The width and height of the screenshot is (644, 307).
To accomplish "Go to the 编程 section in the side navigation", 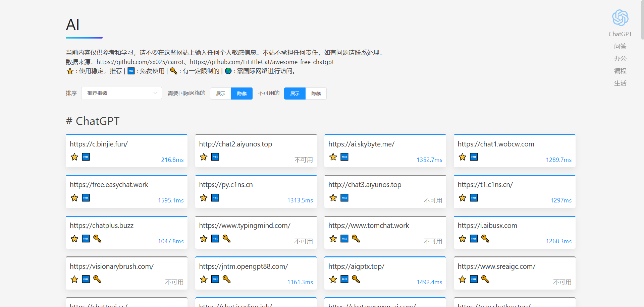I will point(620,71).
